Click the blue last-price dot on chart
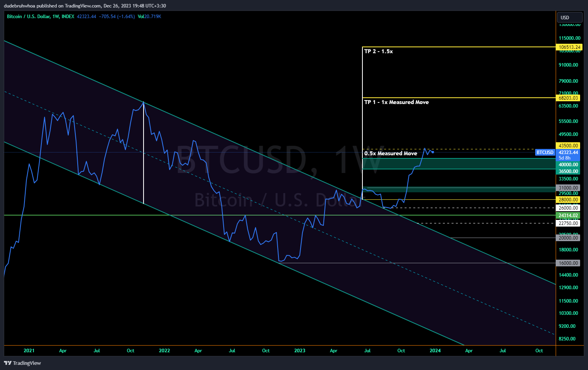Screen dimensions: 588x370 click(433, 152)
